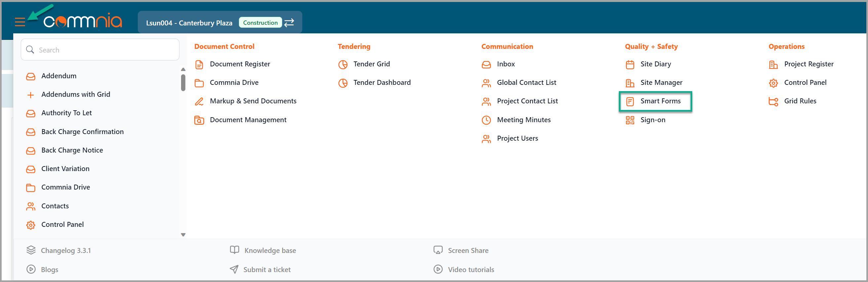Click the Changelog layers icon

31,250
